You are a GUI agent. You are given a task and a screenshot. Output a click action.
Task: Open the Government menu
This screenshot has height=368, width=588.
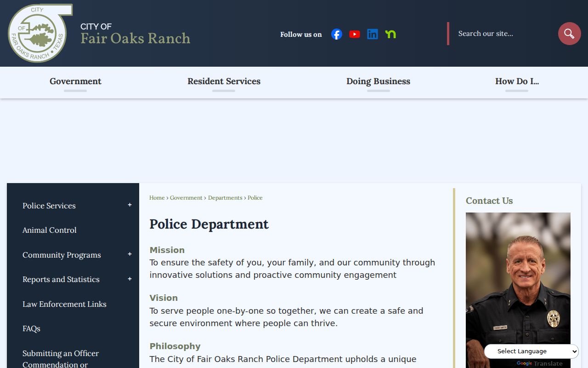click(x=75, y=81)
